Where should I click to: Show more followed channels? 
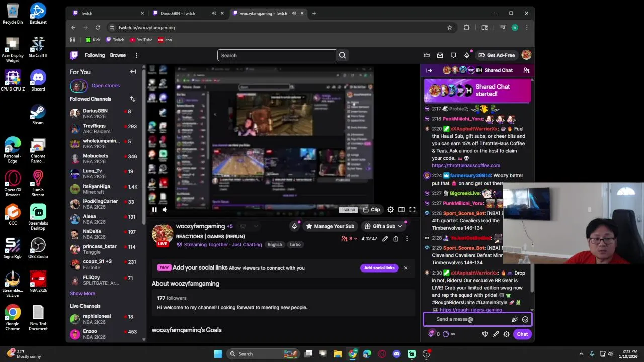point(83,293)
